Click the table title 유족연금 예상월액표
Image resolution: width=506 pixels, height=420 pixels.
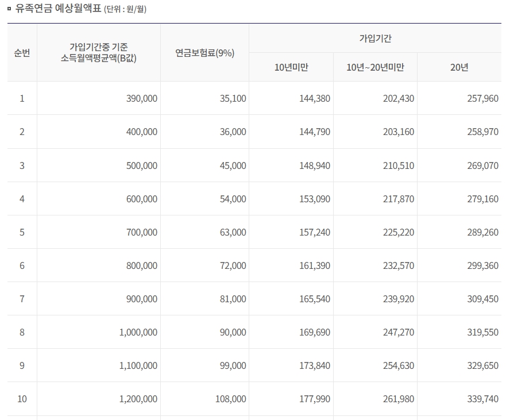(58, 8)
